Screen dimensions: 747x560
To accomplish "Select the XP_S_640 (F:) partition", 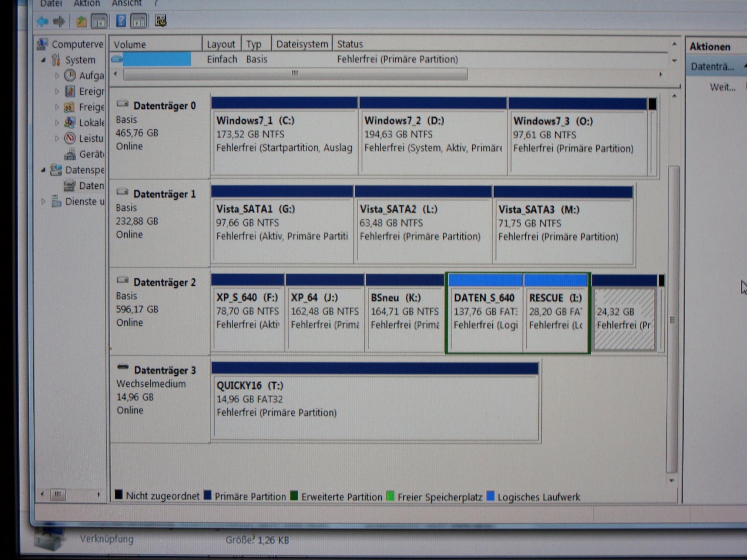I will [x=248, y=312].
